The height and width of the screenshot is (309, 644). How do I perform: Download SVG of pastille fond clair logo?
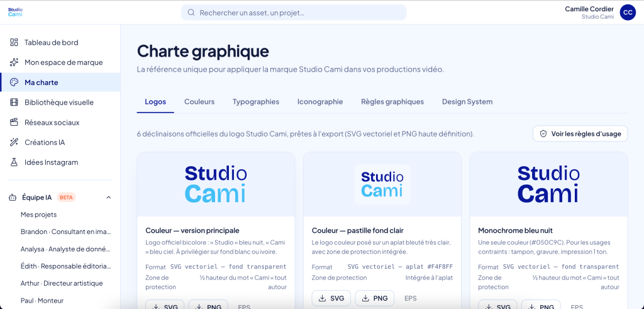pyautogui.click(x=331, y=298)
